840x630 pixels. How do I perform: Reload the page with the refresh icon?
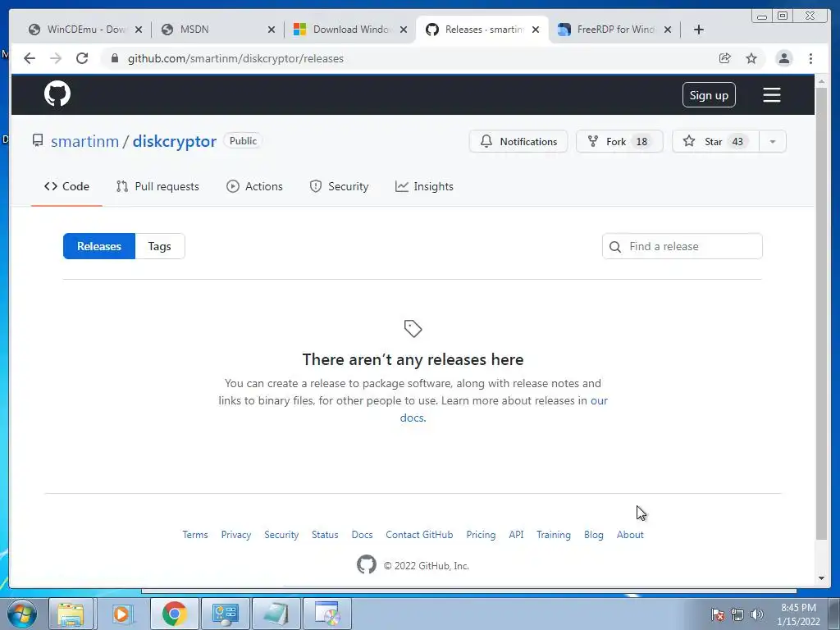coord(82,58)
